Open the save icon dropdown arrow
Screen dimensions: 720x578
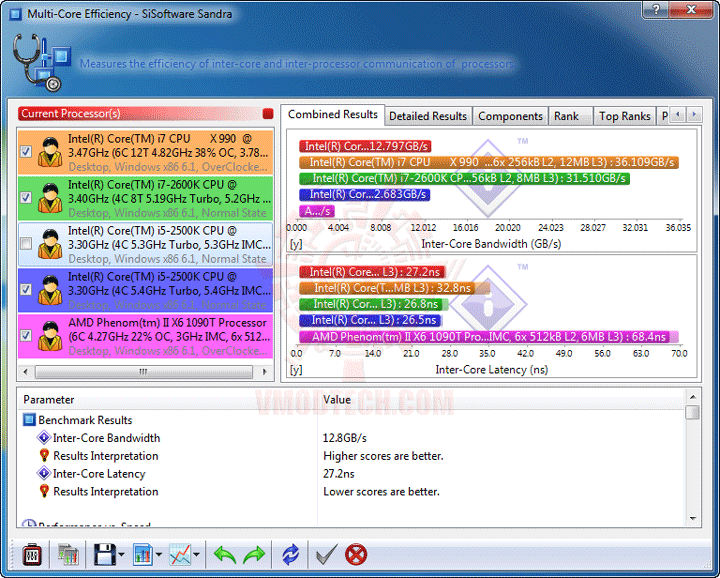[x=122, y=555]
